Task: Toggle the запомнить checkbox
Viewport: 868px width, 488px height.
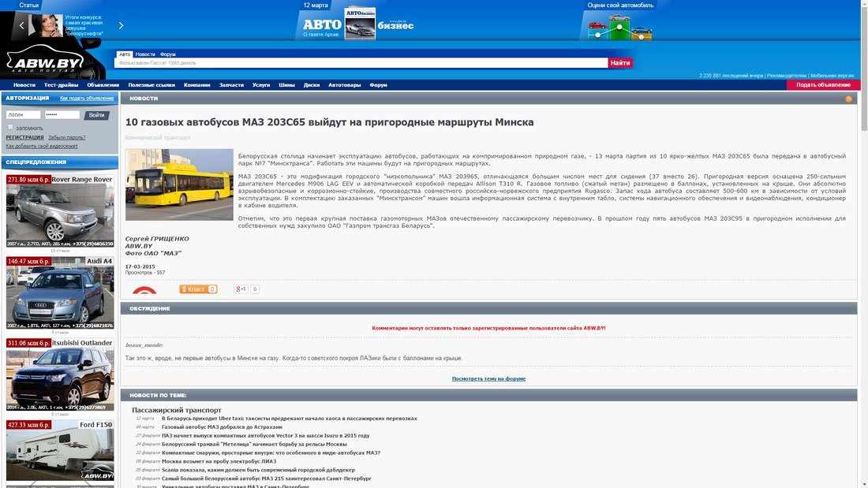Action: 10,127
